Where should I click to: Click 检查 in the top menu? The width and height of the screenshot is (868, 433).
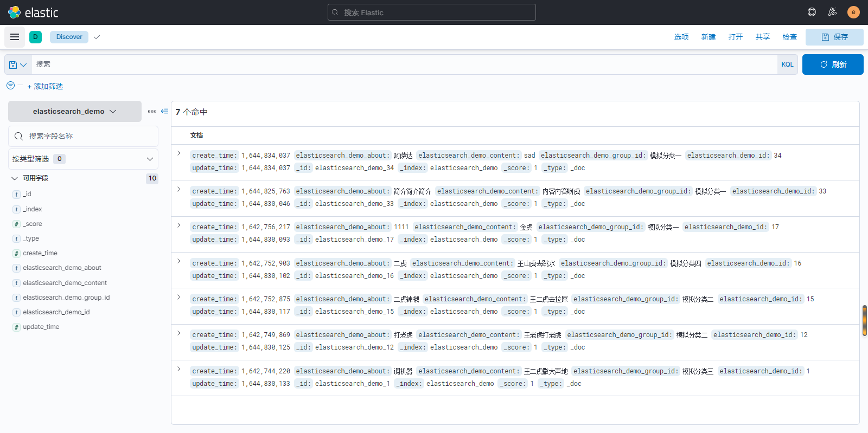coord(790,37)
